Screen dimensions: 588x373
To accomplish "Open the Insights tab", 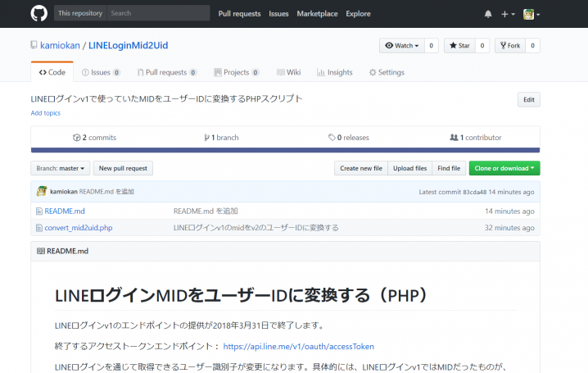I will [334, 72].
